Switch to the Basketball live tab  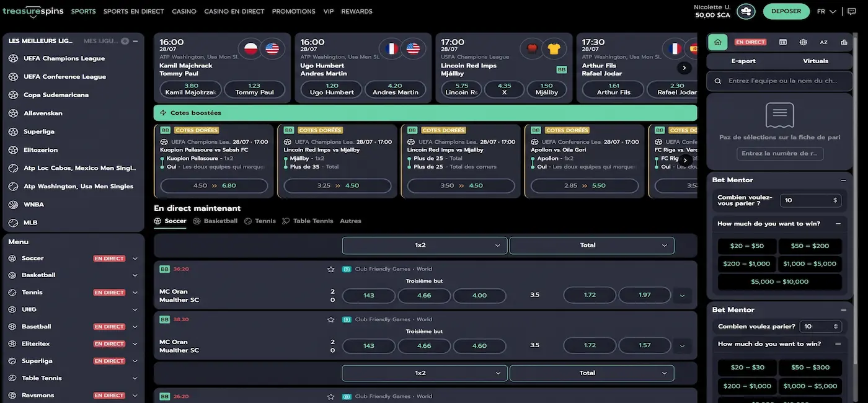point(215,221)
